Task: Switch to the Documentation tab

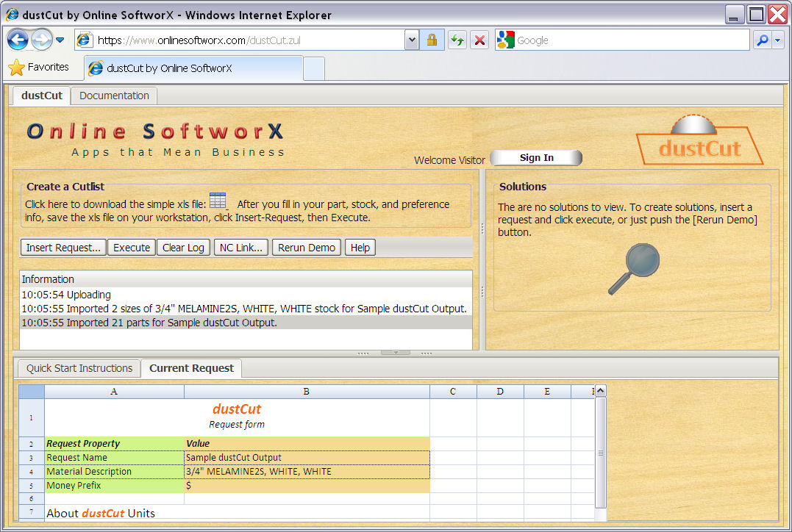Action: [114, 96]
